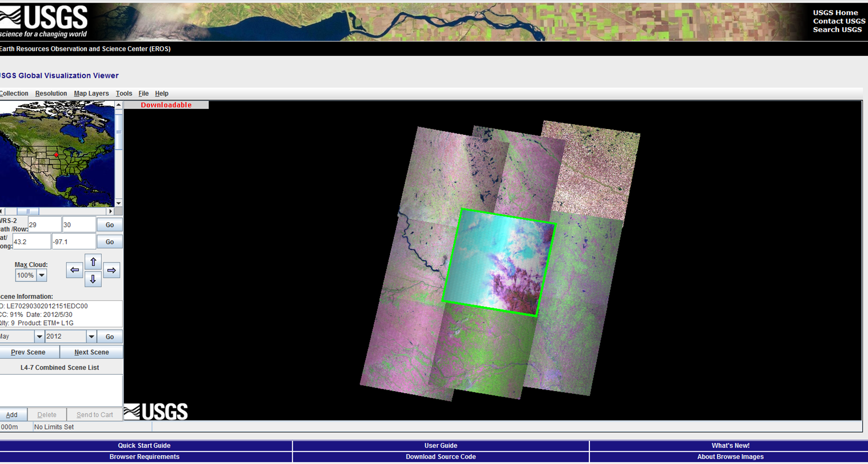This screenshot has height=464, width=868.
Task: Open the Quick Start Guide link
Action: click(144, 446)
